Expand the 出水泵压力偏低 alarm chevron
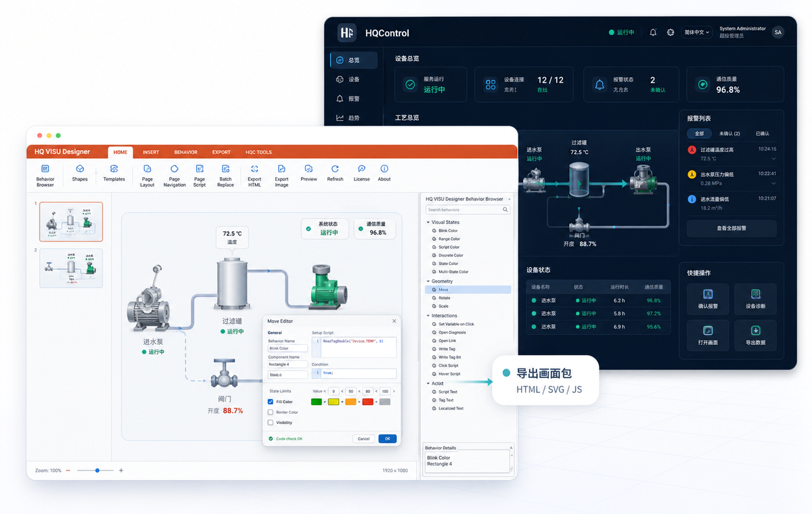The width and height of the screenshot is (812, 514). (773, 183)
